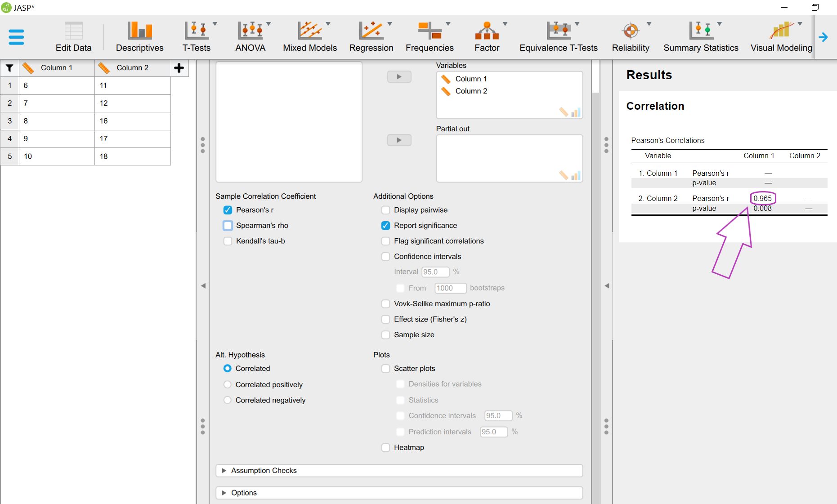Click the Correlation results heading

[655, 106]
